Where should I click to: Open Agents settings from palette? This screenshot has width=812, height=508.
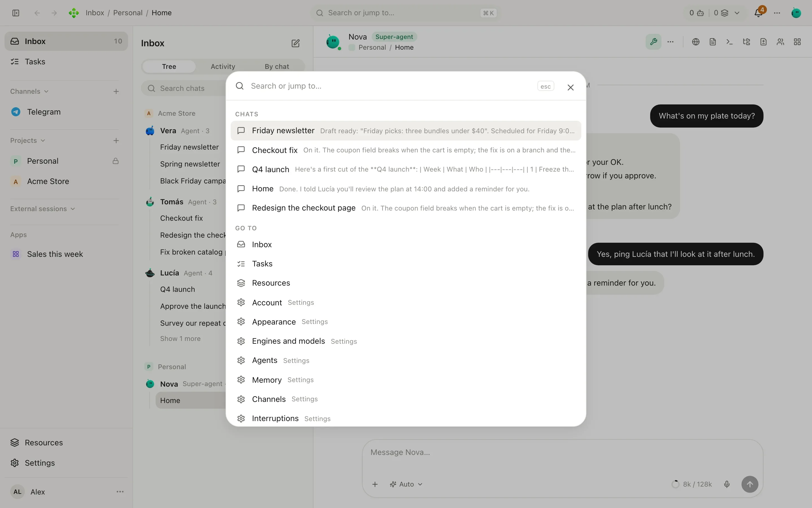406,360
